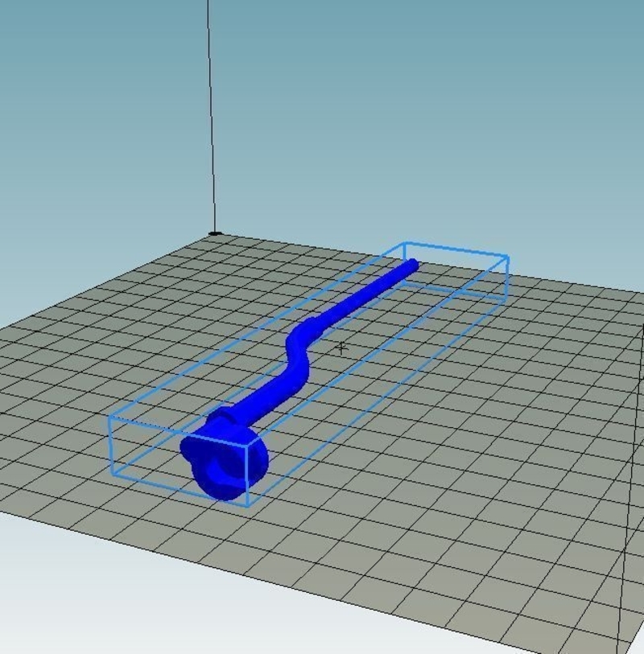Click the bounding box's far top-left corner
This screenshot has width=644, height=654.
404,242
